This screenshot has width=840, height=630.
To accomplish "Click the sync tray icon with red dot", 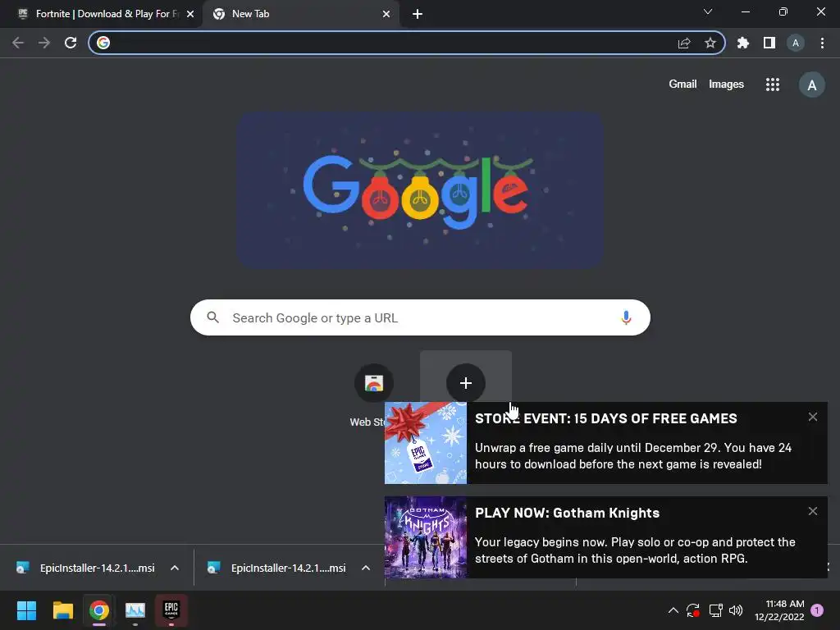I will tap(693, 610).
